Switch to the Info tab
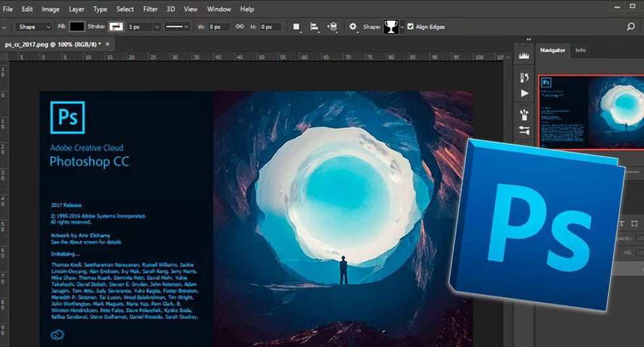The height and width of the screenshot is (347, 644). pyautogui.click(x=580, y=51)
